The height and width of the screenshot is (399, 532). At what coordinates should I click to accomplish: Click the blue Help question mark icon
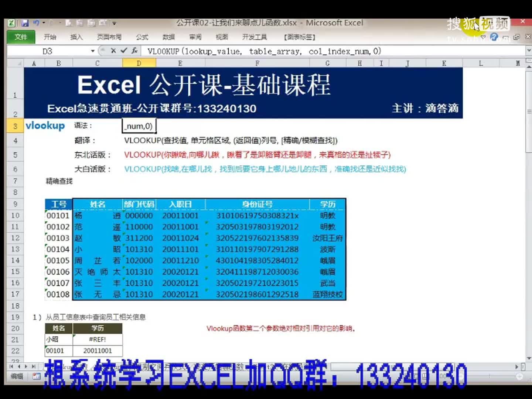click(494, 37)
